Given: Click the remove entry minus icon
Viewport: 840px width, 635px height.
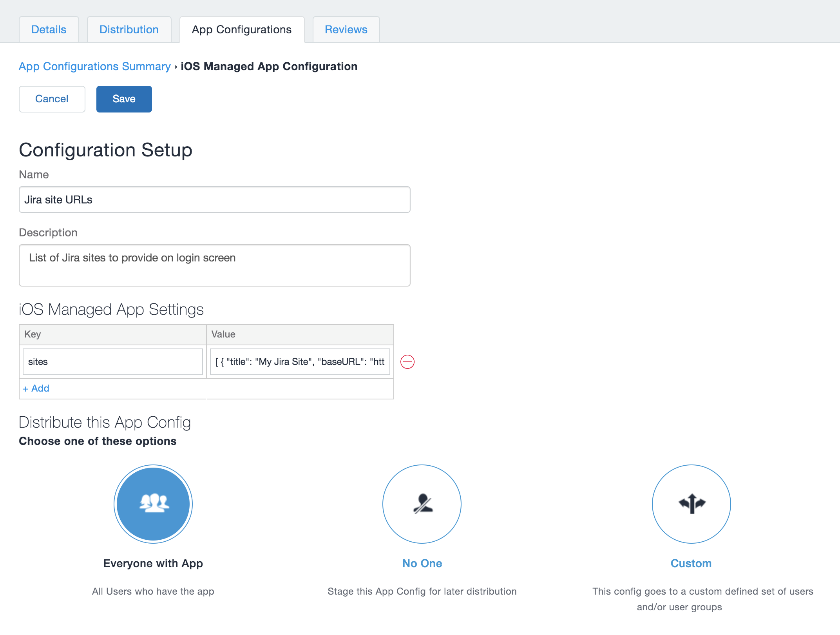Looking at the screenshot, I should (407, 361).
